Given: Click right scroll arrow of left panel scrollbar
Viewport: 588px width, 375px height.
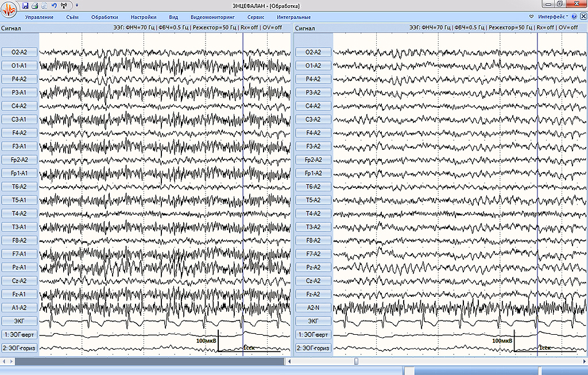Looking at the screenshot, I should [x=11, y=361].
